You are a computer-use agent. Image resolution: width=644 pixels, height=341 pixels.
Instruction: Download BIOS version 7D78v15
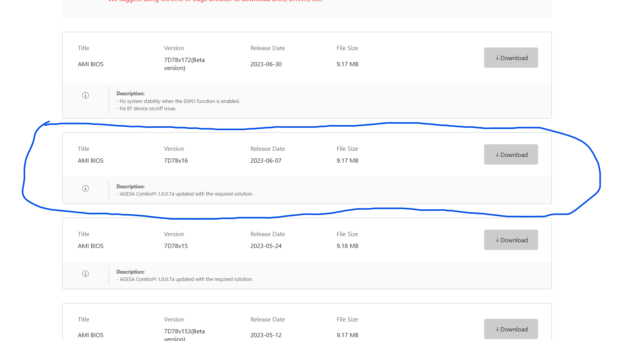pos(511,240)
